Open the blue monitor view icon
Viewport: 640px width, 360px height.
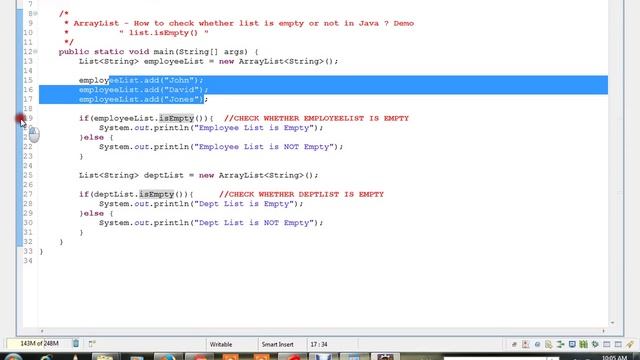point(572,344)
